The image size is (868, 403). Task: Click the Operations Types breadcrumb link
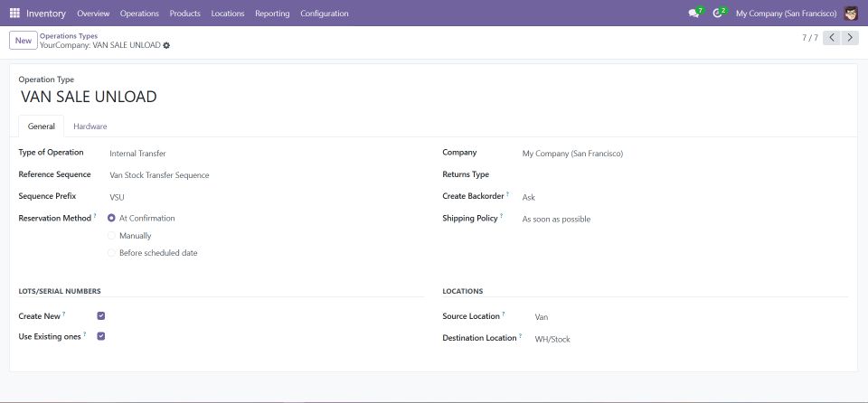pyautogui.click(x=69, y=36)
